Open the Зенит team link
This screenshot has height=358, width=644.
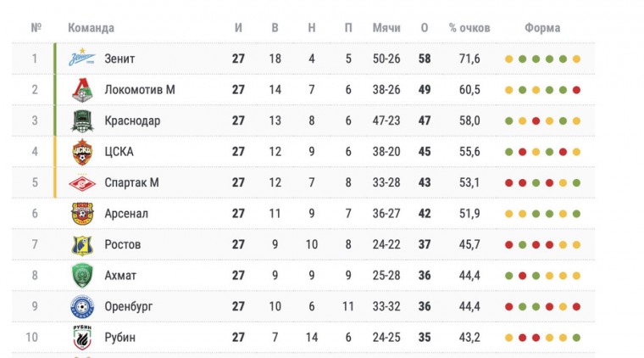(x=119, y=59)
